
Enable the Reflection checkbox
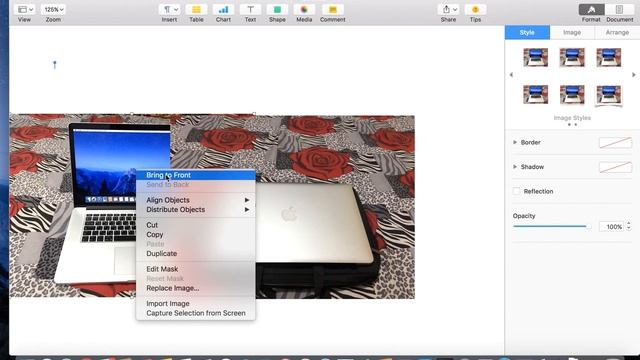click(516, 191)
